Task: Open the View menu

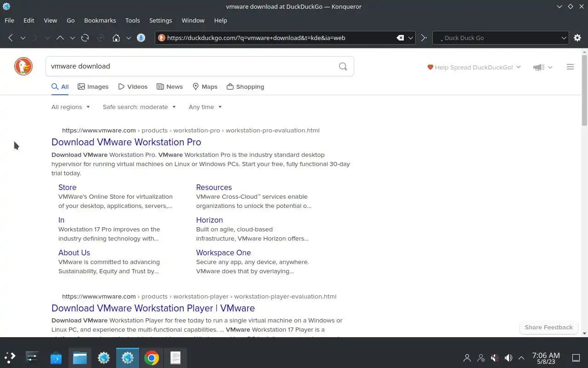Action: (51, 20)
